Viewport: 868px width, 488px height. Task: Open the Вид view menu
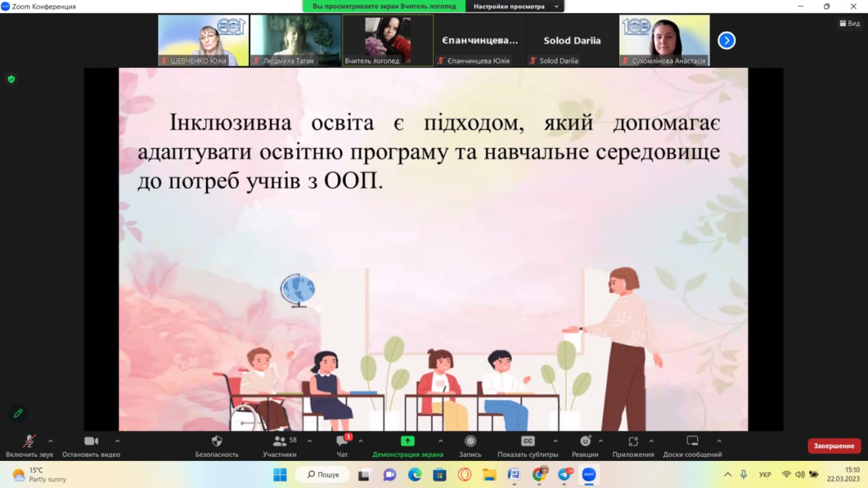[x=848, y=23]
